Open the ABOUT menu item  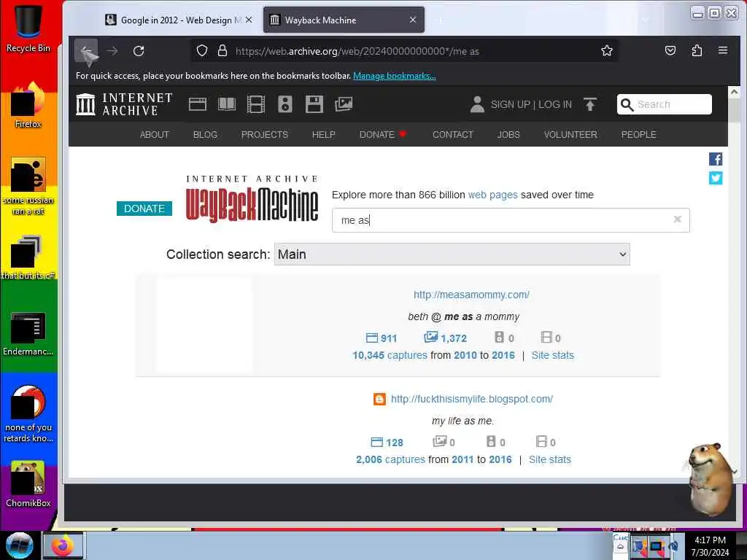click(155, 135)
